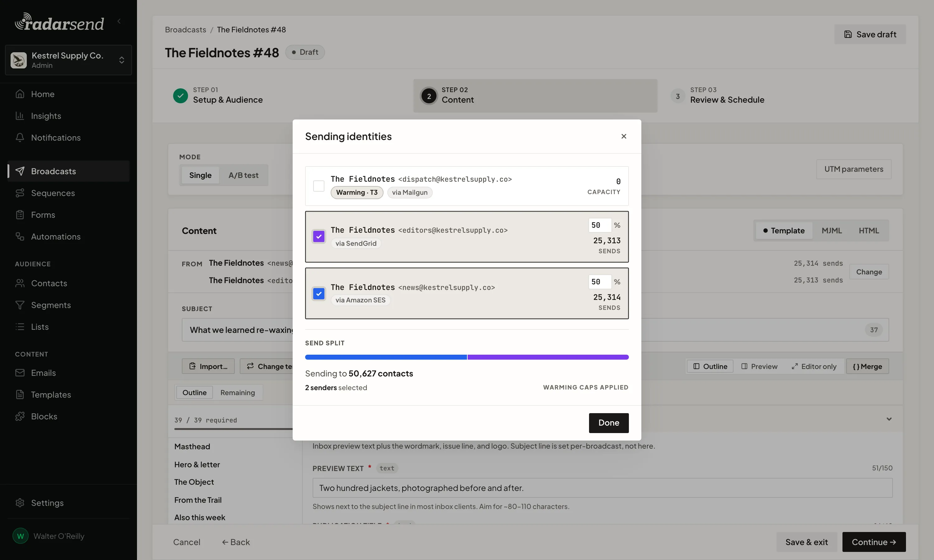Toggle the Template editor option

[x=784, y=231]
